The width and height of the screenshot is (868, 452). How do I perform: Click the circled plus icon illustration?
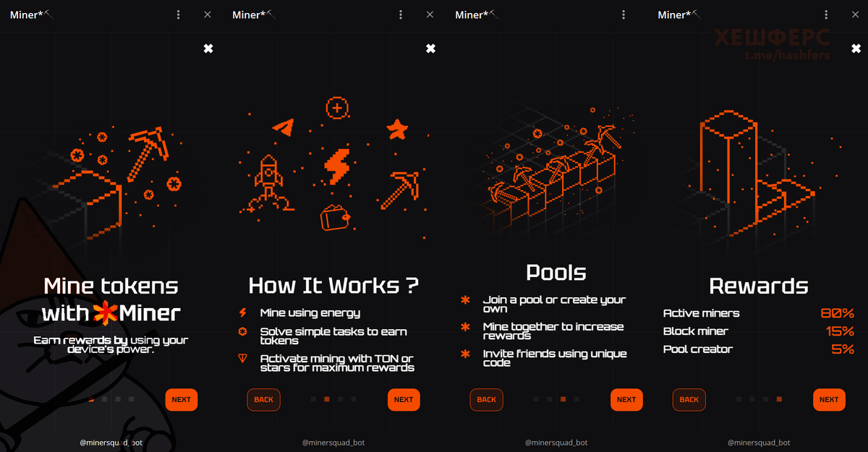click(x=338, y=108)
